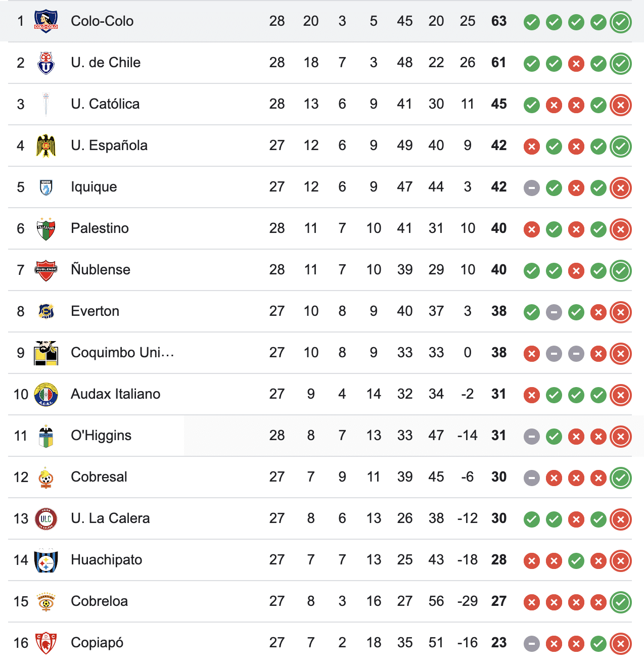The image size is (644, 666).
Task: Click the Palestino club crest
Action: tap(46, 228)
